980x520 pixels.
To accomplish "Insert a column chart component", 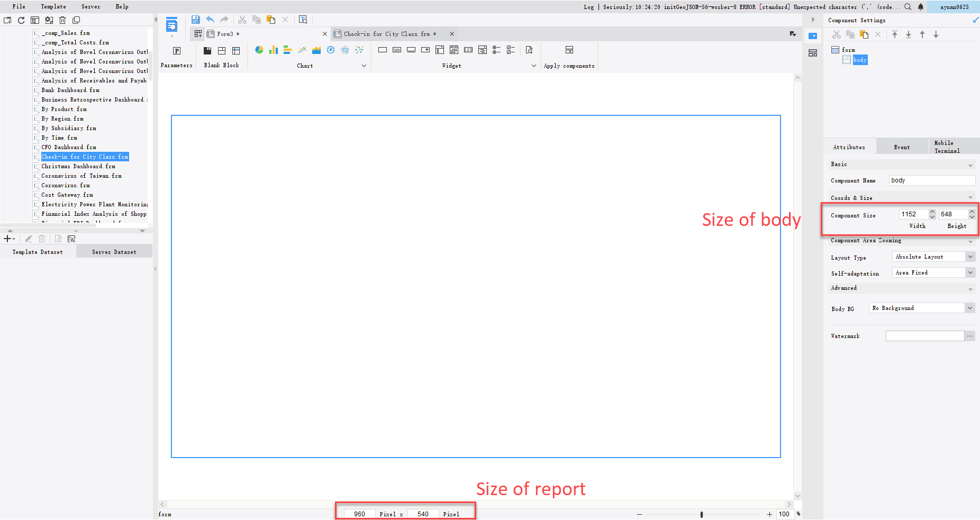I will click(273, 50).
